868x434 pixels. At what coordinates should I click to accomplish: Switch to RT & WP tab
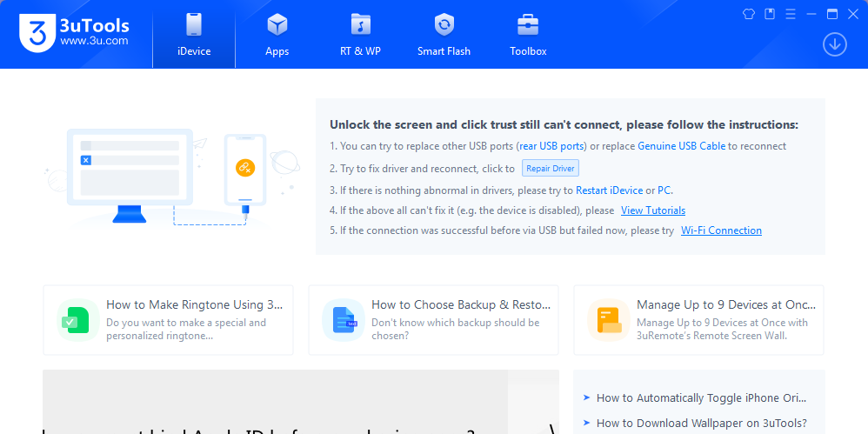pyautogui.click(x=360, y=35)
